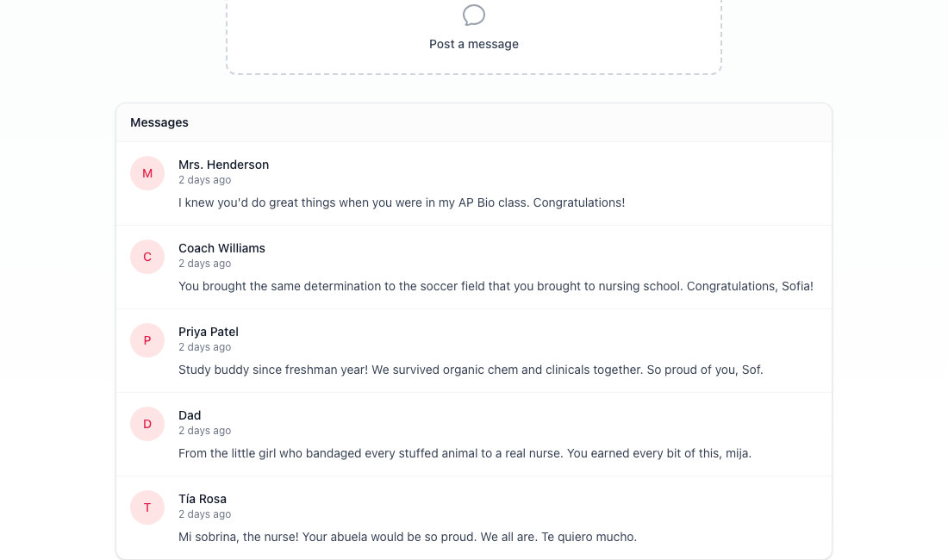The height and width of the screenshot is (560, 948).
Task: Click the name Dad above his message
Action: tap(190, 415)
